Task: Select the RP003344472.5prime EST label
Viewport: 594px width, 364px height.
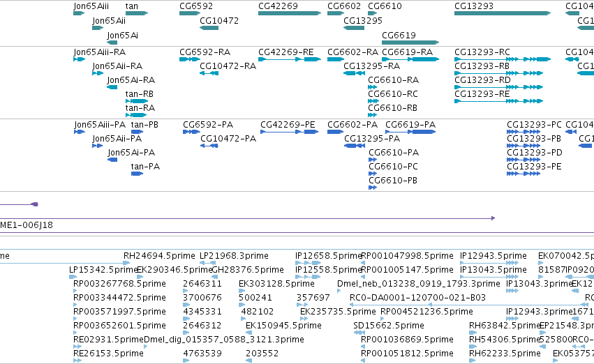Action: (x=120, y=298)
